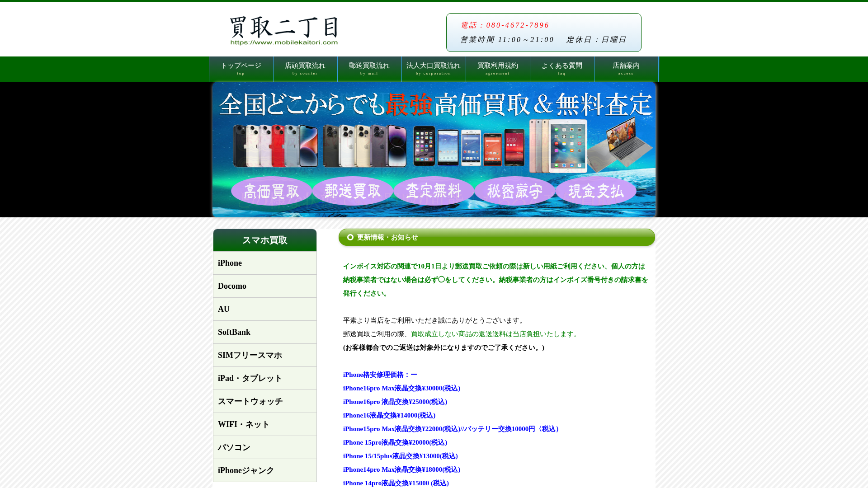Click the iPhone16pro 液晶交換¥25000 line

395,402
